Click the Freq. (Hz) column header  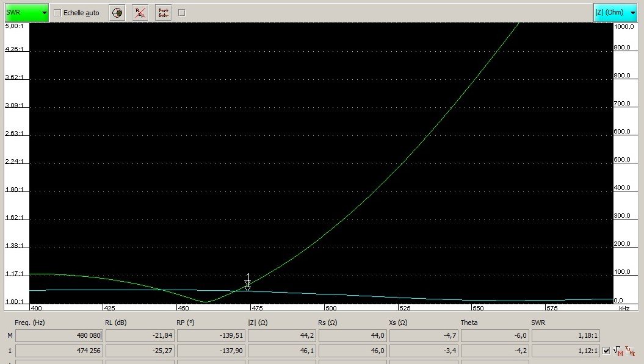pyautogui.click(x=29, y=323)
